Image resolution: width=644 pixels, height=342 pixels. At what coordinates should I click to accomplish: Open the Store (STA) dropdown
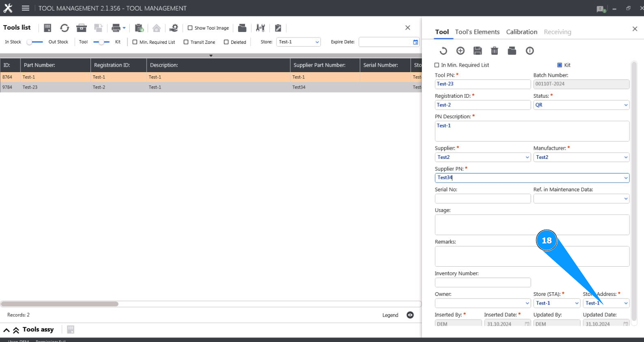(x=577, y=303)
